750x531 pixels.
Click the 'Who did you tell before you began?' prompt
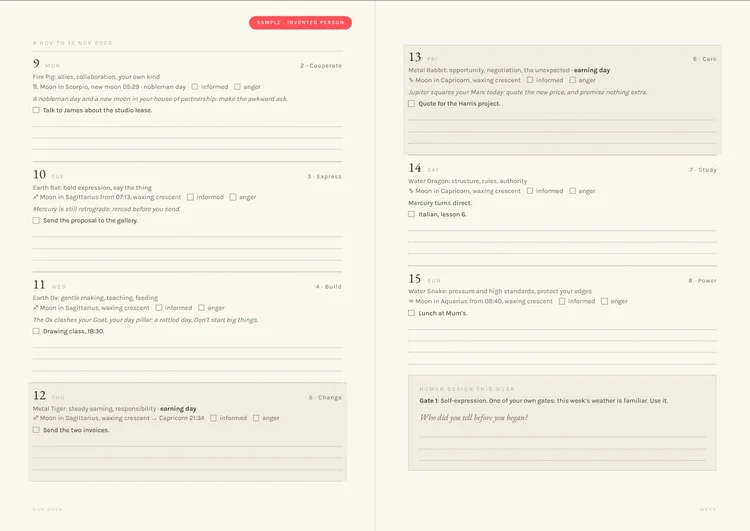474,418
